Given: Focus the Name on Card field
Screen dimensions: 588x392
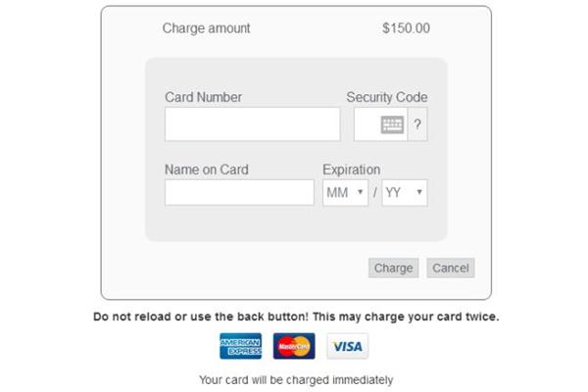Looking at the screenshot, I should coord(239,192).
